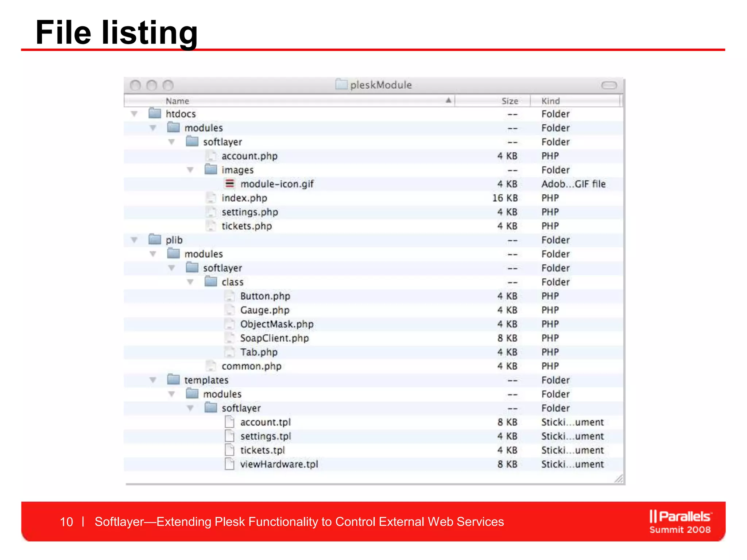Click the class folder icon
747x560 pixels.
click(x=211, y=281)
